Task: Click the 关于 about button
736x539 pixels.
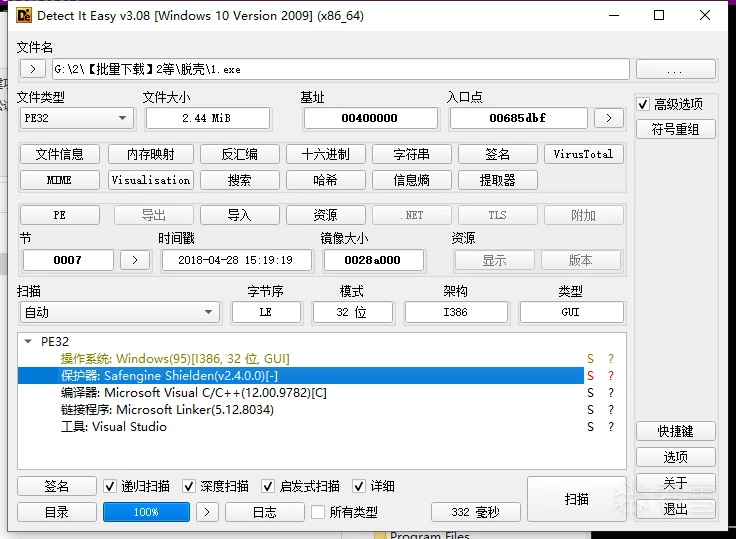Action: (x=675, y=483)
